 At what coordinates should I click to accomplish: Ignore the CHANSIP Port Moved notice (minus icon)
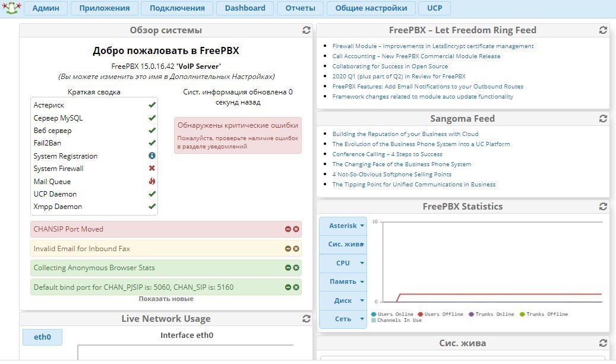click(288, 229)
